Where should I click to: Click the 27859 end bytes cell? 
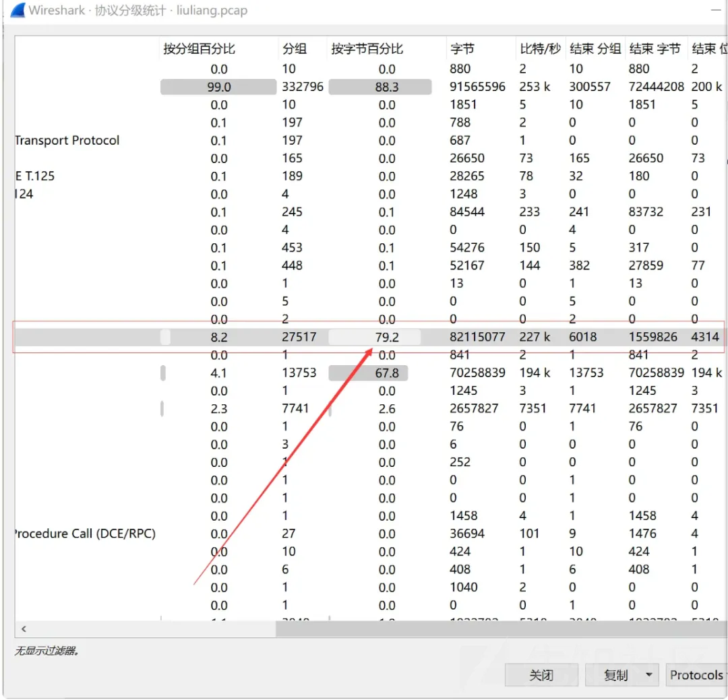tap(646, 265)
